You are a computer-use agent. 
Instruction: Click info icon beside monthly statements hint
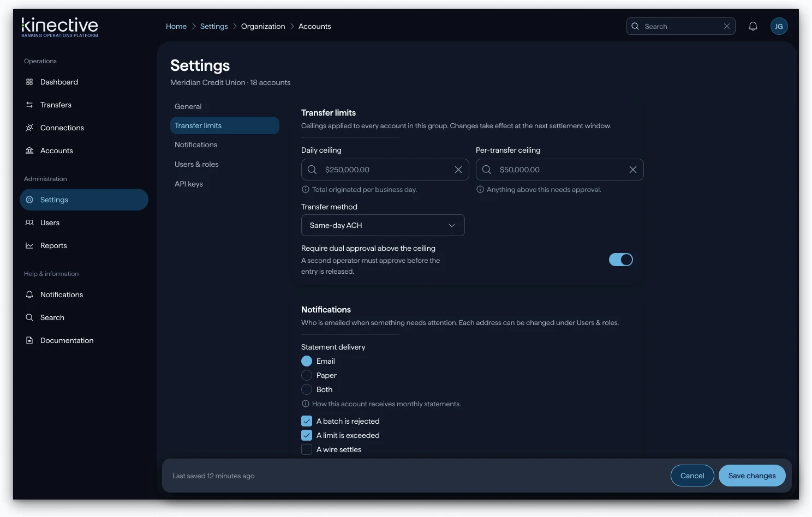(306, 404)
